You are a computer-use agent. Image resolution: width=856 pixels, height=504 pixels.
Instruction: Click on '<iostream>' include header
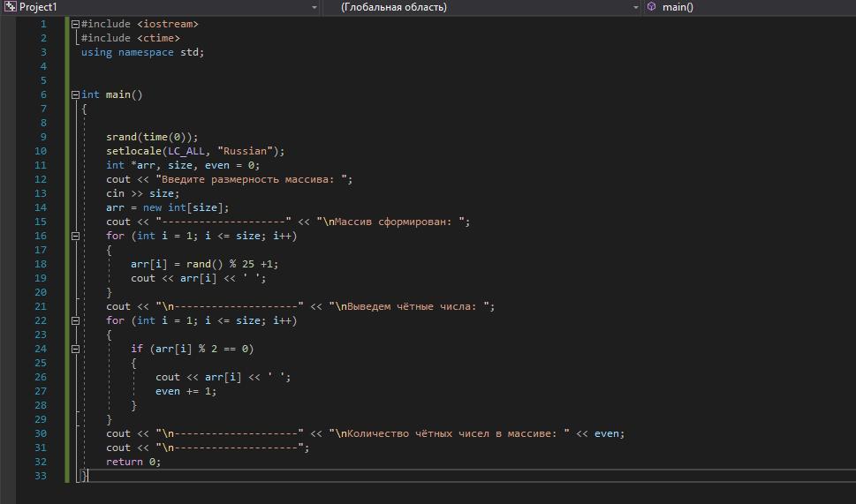(x=168, y=24)
